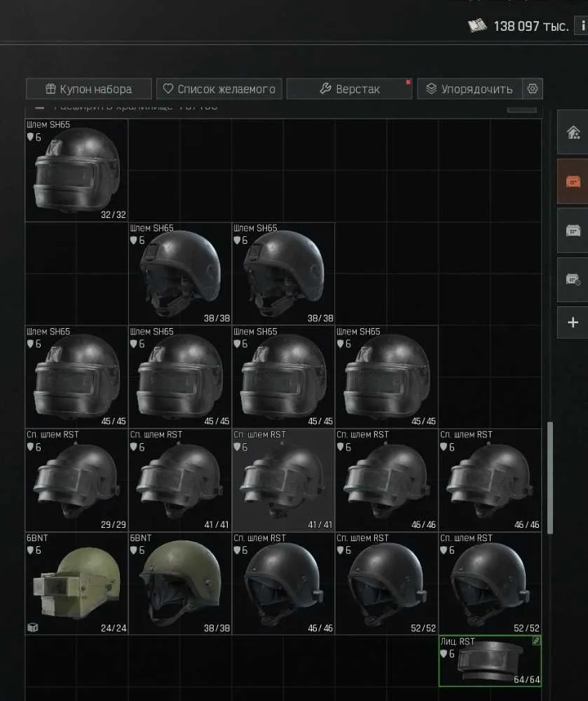Open the stash tab with clock badge

click(x=573, y=280)
